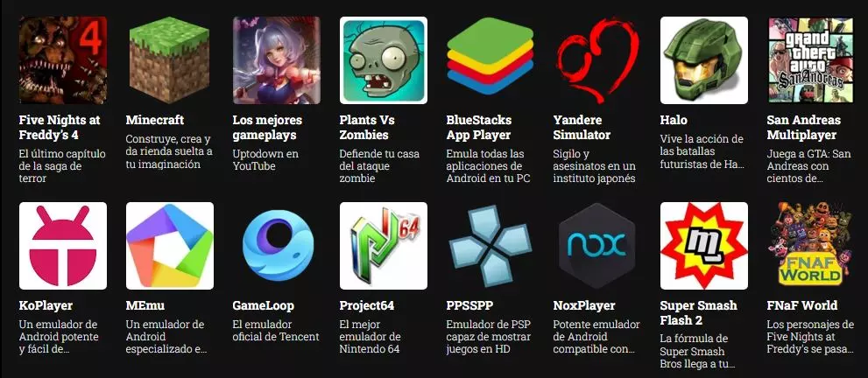Click the Five Nights at Freddy's 4 thumbnail

point(62,60)
